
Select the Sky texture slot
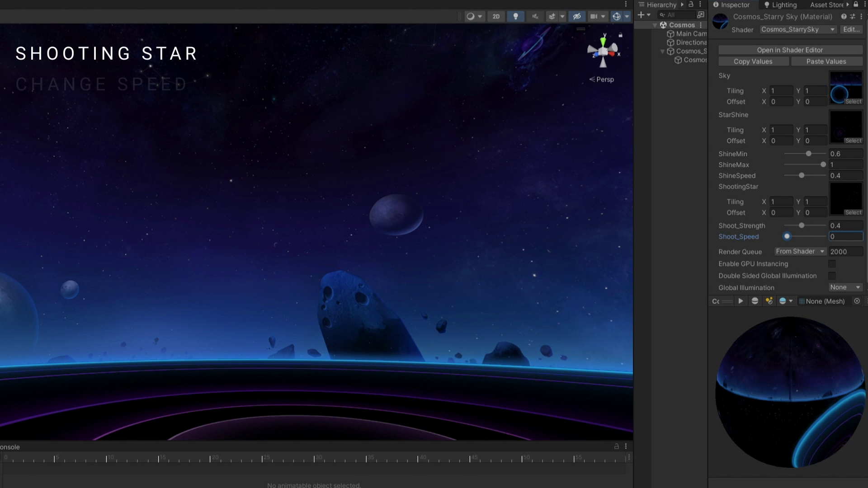(x=846, y=88)
